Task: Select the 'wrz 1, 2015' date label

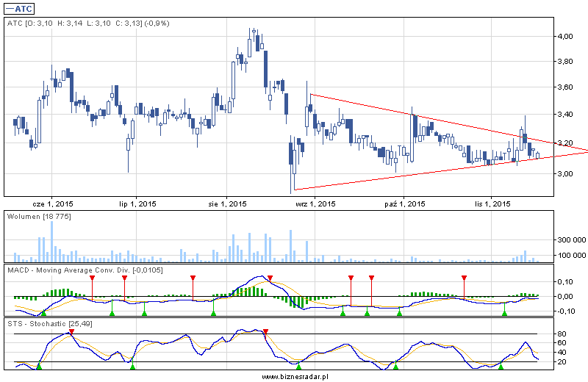Action: 315,203
